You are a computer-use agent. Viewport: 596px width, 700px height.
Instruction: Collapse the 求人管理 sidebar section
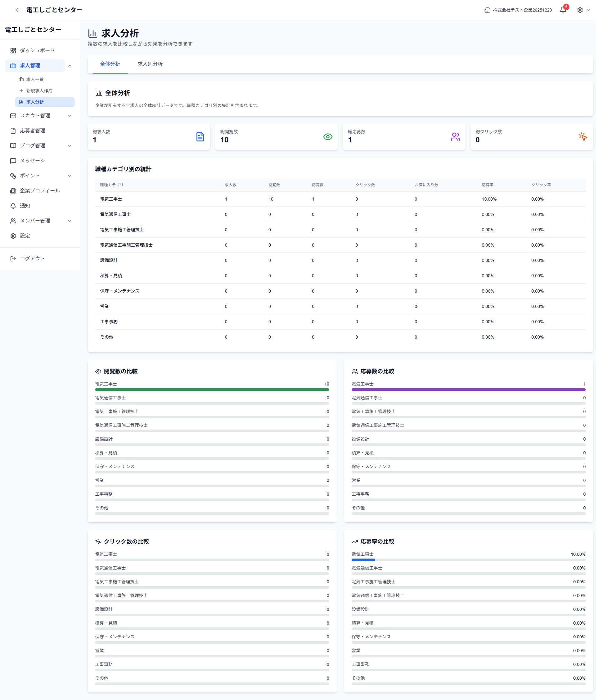(70, 65)
